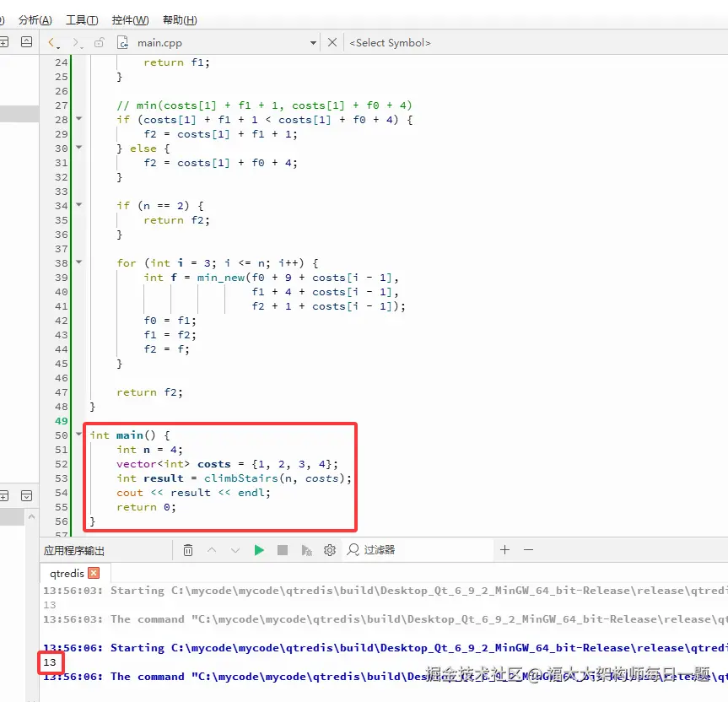
Task: Open the 帮助(H) menu
Action: [x=180, y=20]
